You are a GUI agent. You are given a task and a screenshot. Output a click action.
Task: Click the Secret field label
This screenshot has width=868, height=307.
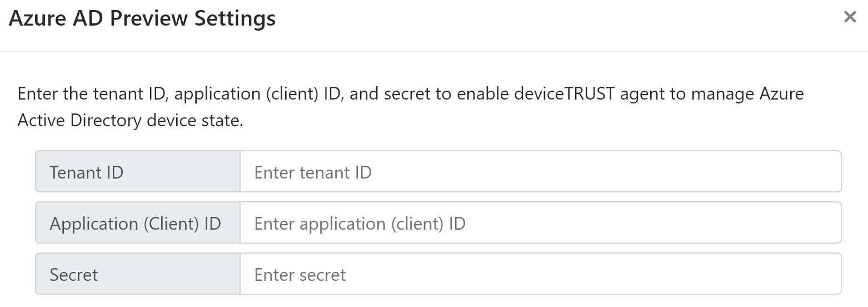[74, 275]
